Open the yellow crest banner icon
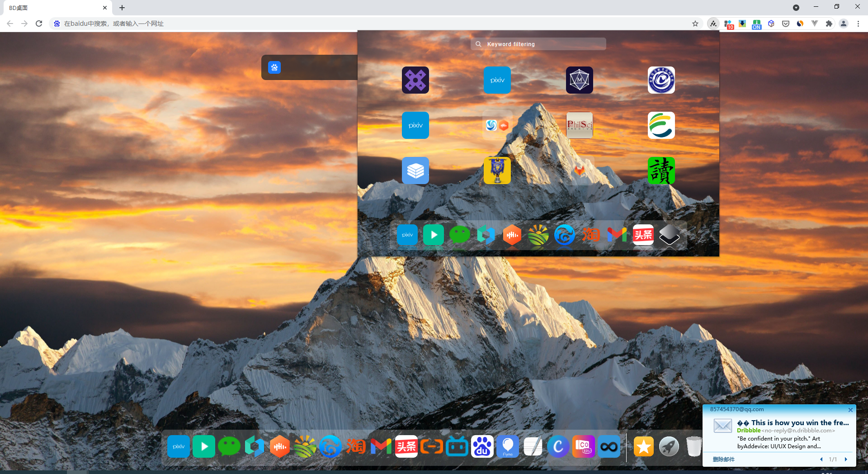This screenshot has height=474, width=868. coord(497,171)
